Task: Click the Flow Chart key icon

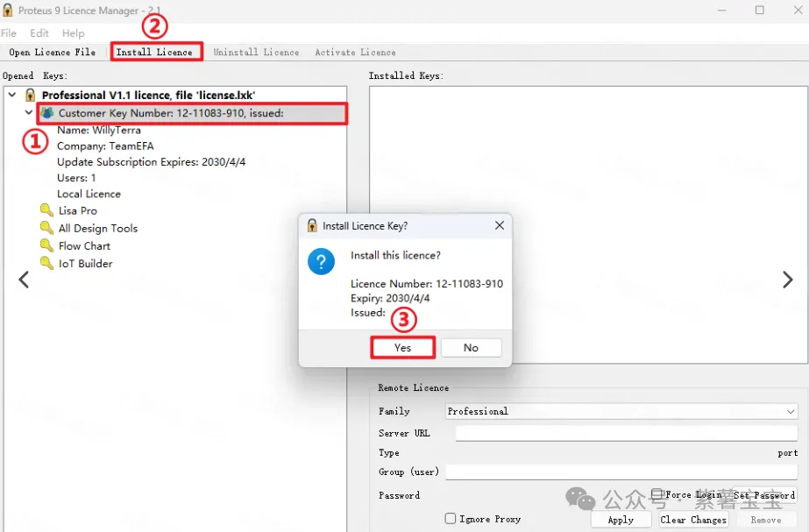Action: pos(46,245)
